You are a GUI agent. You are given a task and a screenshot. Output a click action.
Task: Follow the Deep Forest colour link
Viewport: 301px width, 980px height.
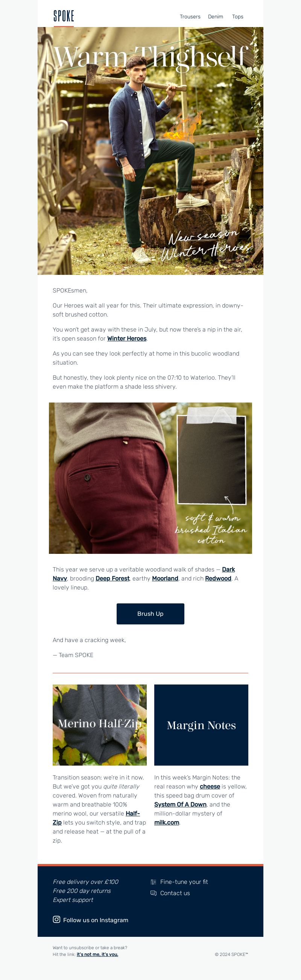coord(112,578)
